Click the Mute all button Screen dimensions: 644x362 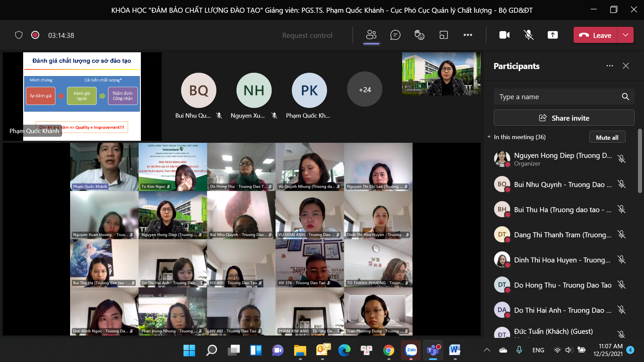(607, 137)
